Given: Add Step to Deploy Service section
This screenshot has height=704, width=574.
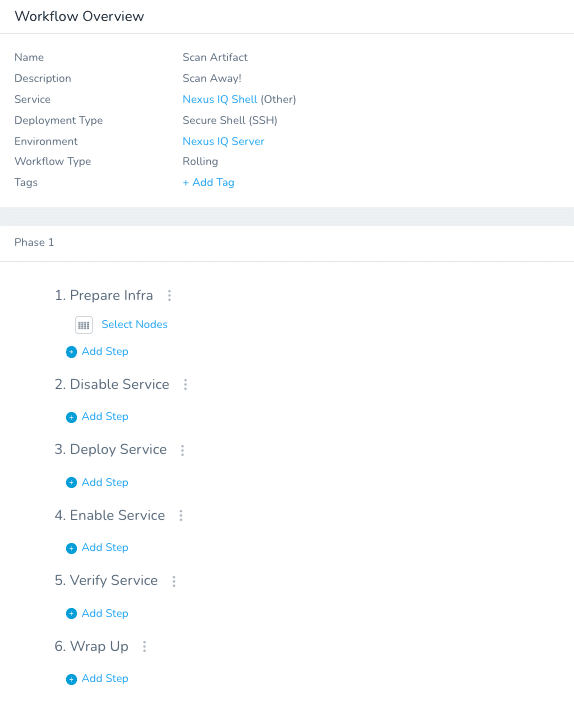Looking at the screenshot, I should pos(105,482).
